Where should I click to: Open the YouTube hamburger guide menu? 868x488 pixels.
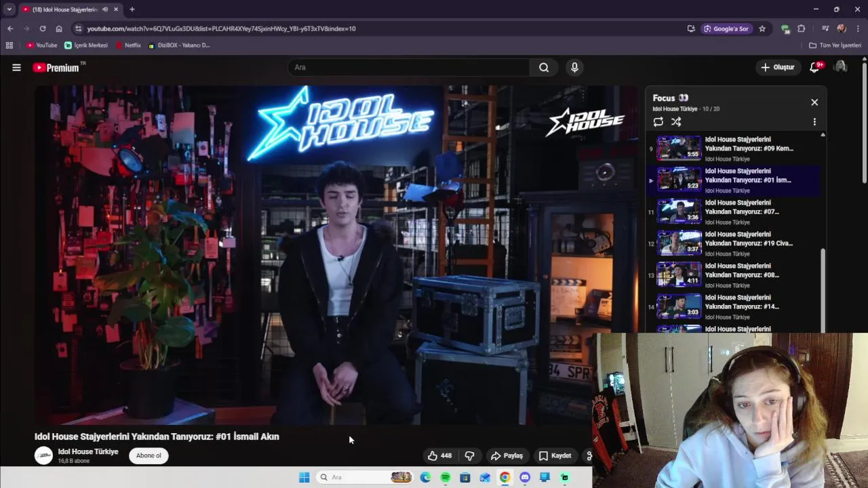click(x=16, y=67)
